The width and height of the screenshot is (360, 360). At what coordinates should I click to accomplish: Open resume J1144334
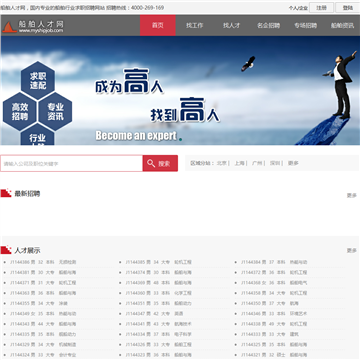click(x=159, y=334)
